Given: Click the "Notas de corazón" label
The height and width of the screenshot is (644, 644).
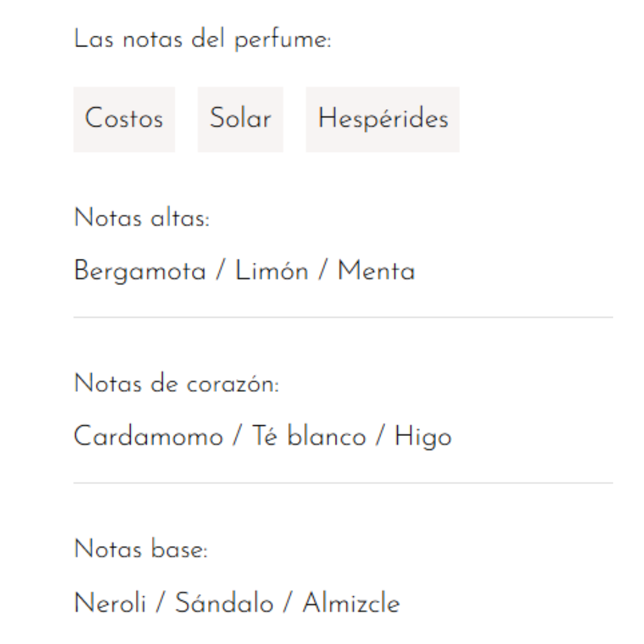Looking at the screenshot, I should click(177, 385).
